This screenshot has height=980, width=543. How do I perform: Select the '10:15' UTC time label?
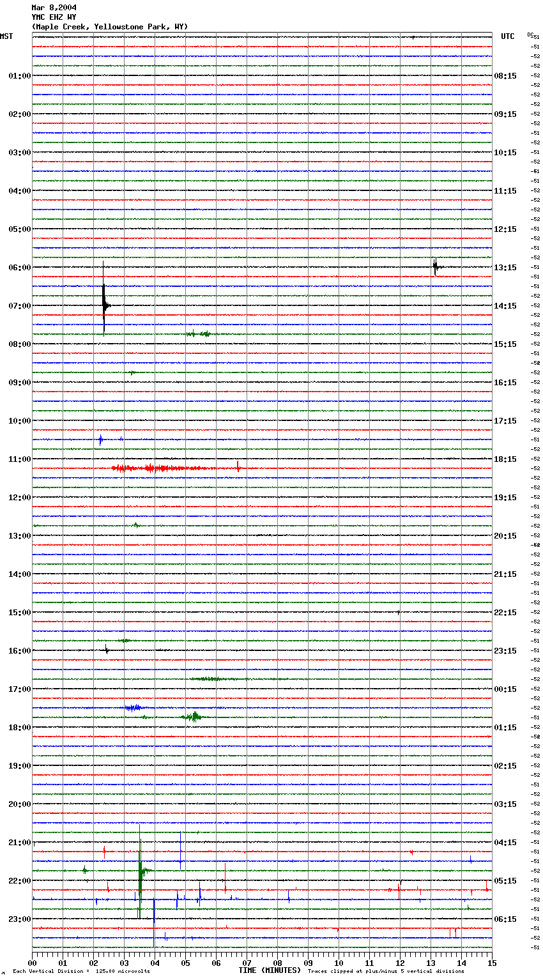tap(505, 153)
